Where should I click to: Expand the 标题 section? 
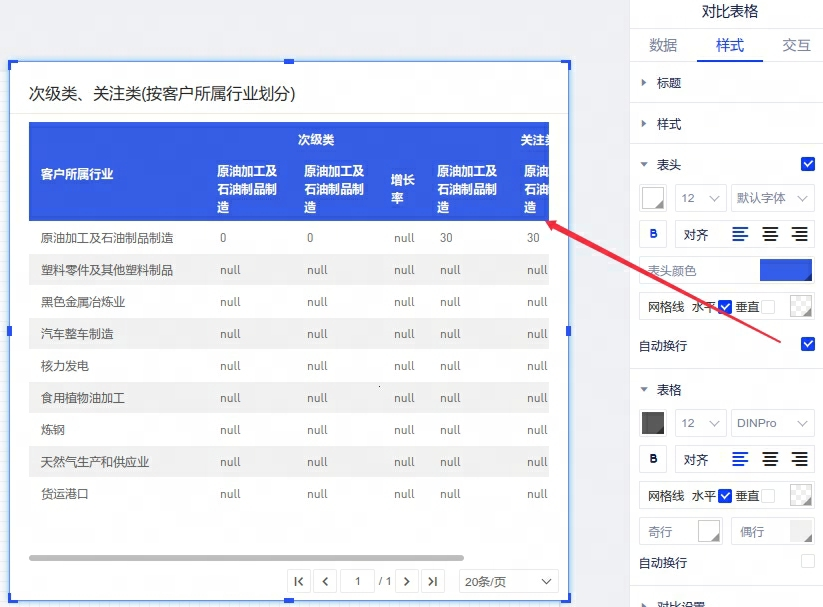[x=668, y=83]
